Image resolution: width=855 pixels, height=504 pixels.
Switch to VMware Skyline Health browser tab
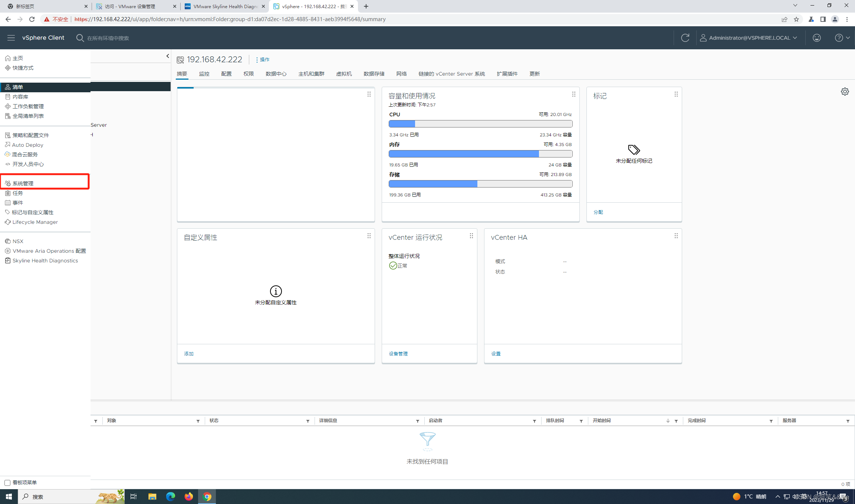[225, 6]
